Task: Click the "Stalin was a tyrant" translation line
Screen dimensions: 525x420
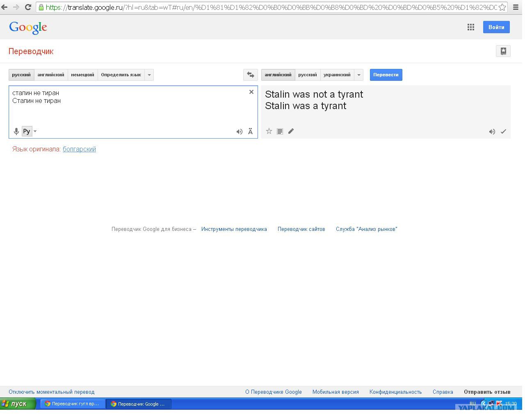Action: tap(306, 106)
